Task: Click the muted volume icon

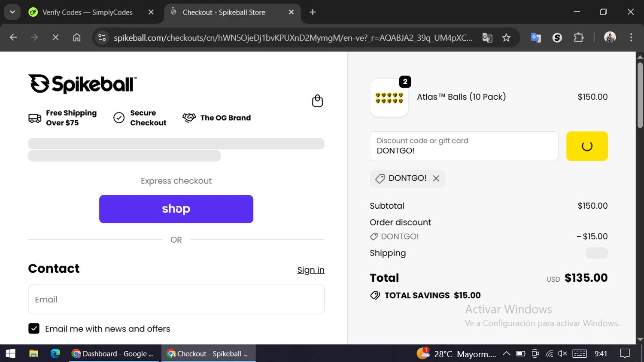Action: (562, 353)
